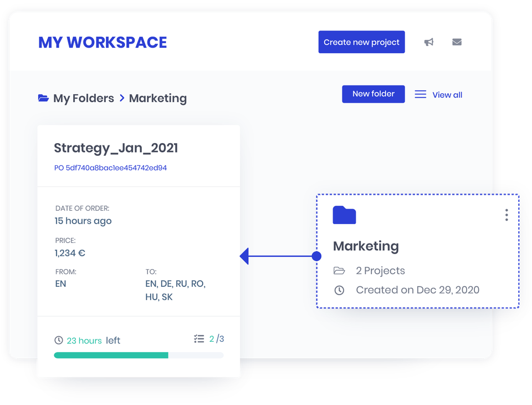Select the open folder icon beside 2 Projects
Image resolution: width=532 pixels, height=405 pixels.
pyautogui.click(x=340, y=270)
